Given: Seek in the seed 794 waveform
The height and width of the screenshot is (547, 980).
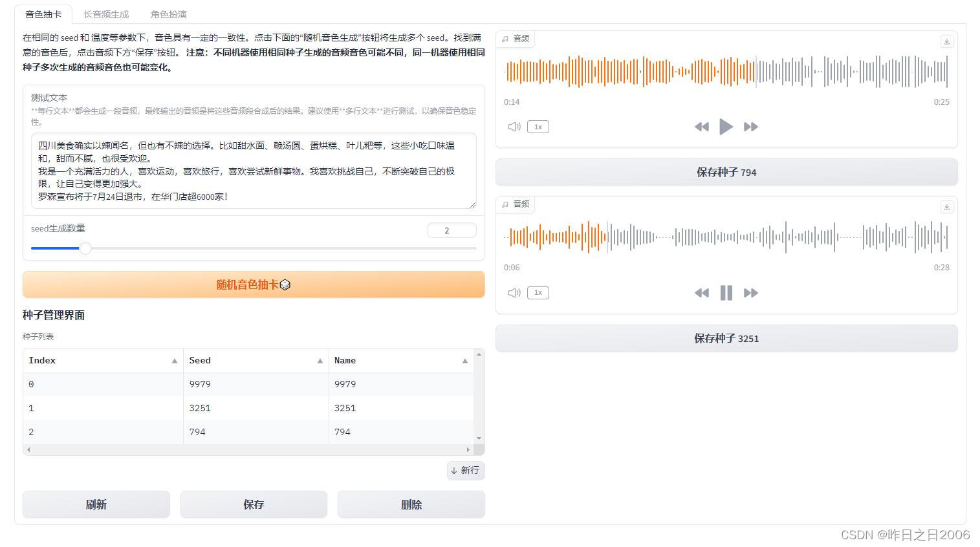Looking at the screenshot, I should click(x=726, y=71).
